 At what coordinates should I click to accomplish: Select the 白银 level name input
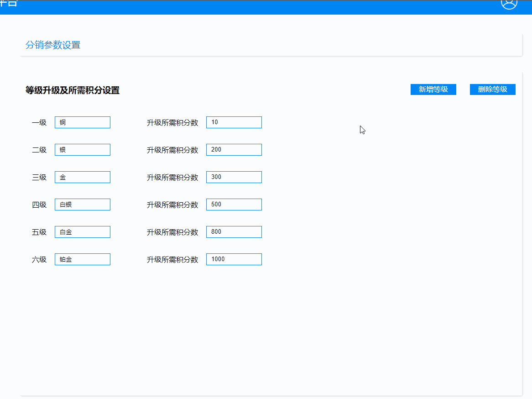click(x=82, y=204)
